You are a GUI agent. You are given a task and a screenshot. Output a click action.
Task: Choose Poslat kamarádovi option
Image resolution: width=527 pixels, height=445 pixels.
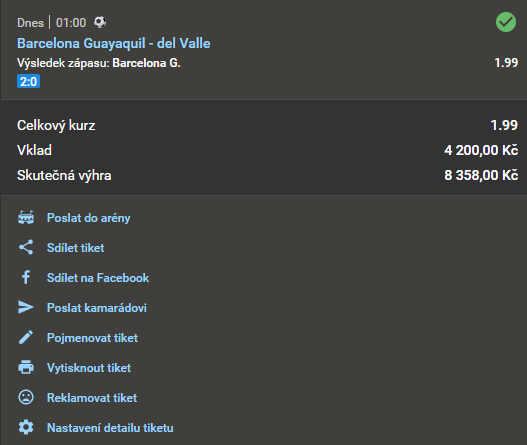(x=97, y=308)
